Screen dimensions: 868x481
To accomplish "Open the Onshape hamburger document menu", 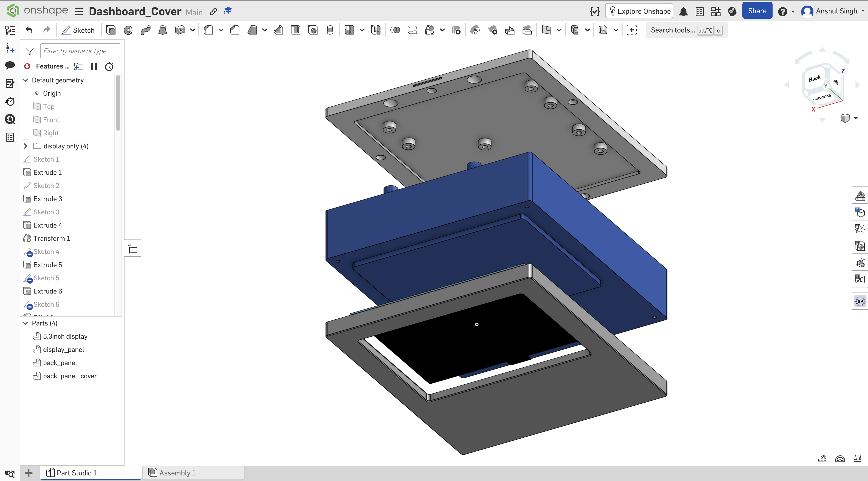I will pos(78,12).
